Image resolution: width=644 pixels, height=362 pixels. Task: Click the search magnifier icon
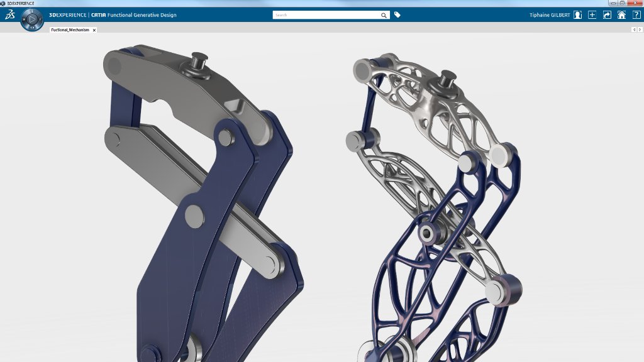(x=384, y=15)
